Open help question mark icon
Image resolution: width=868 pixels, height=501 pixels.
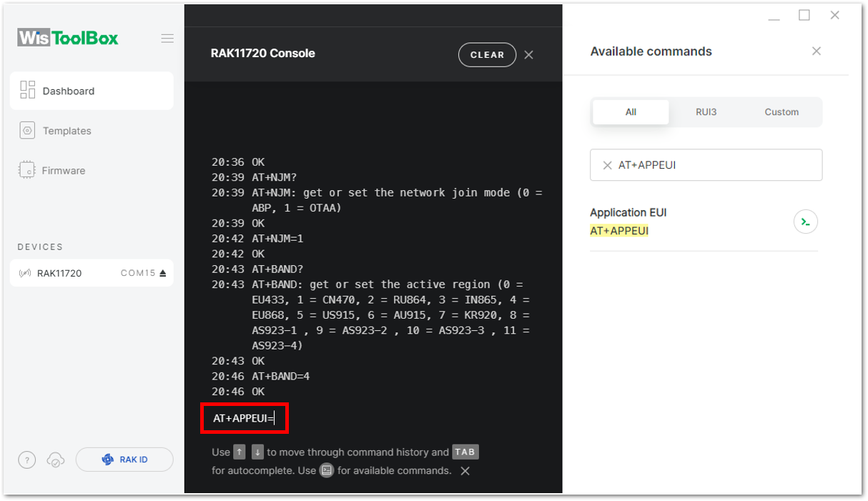[x=26, y=460]
